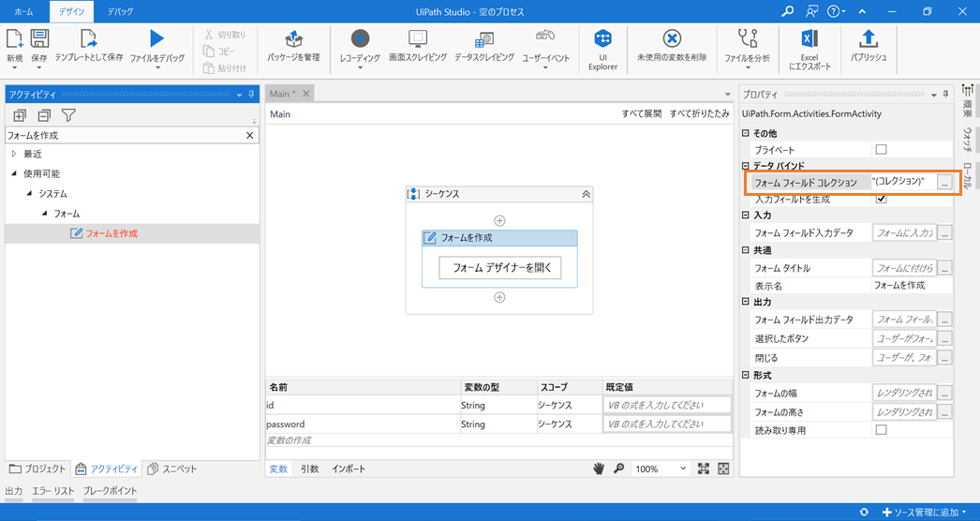This screenshot has height=521, width=980.
Task: Open the Snippets (スニペット) panel tab
Action: point(172,469)
